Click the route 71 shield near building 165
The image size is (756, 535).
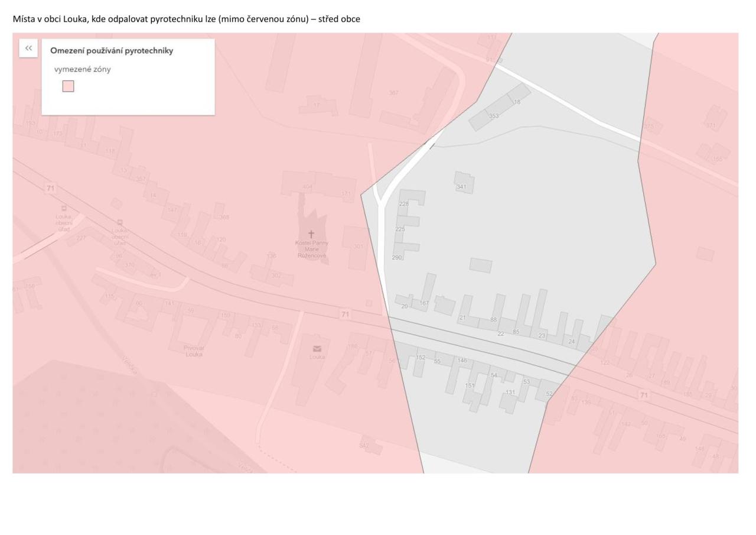pos(644,395)
